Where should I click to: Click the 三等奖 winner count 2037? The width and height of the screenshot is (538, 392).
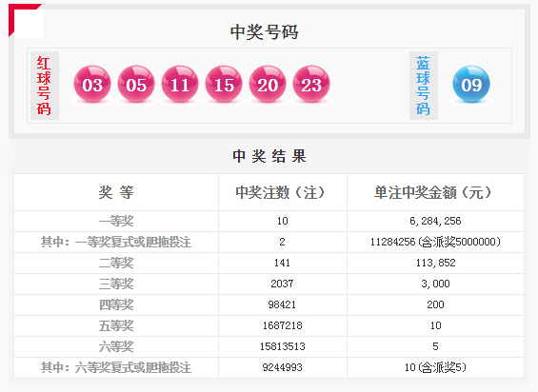tap(282, 284)
